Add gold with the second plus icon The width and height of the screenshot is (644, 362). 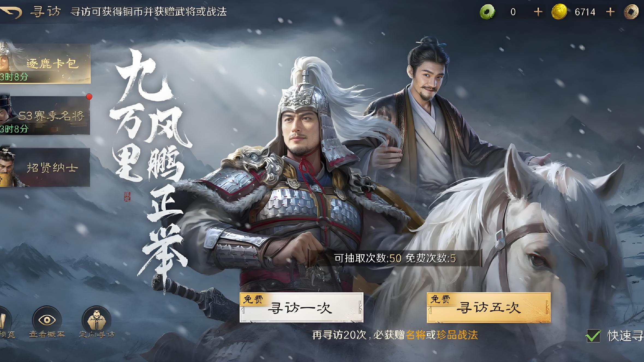tap(610, 12)
